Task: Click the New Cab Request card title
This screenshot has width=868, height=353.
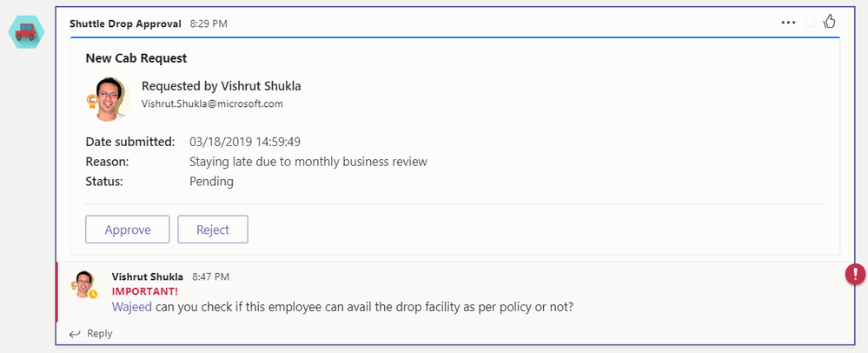Action: 136,58
